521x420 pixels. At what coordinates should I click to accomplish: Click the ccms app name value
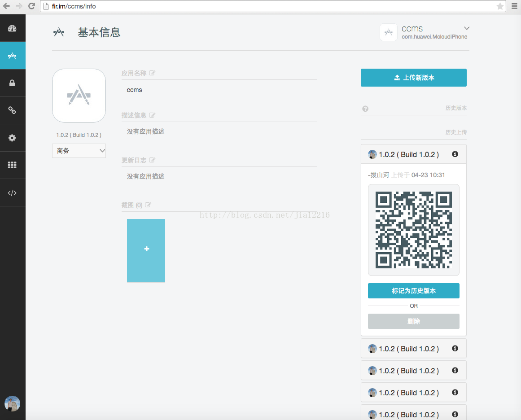(134, 90)
